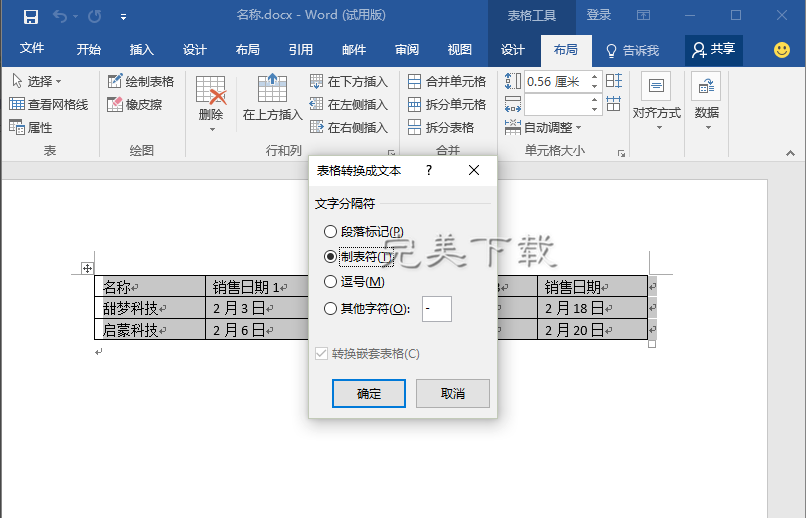806x518 pixels.
Task: Click 在右侧插入
Action: pyautogui.click(x=349, y=127)
